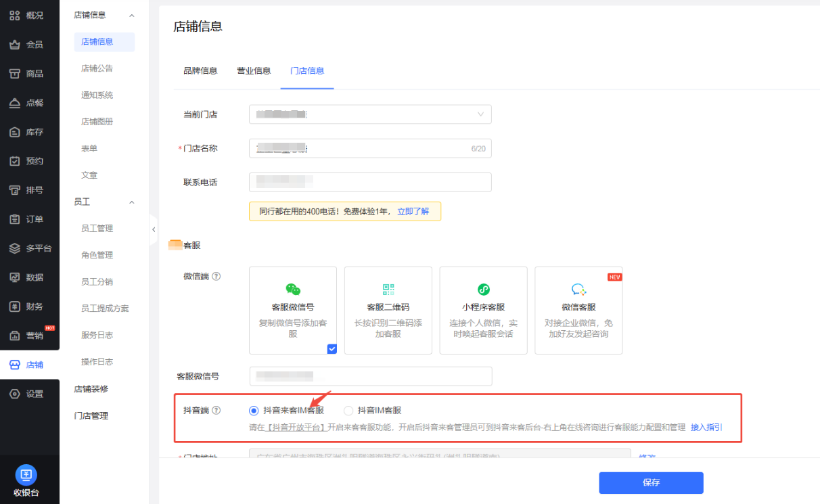Uncheck the 客服微信号 card checkbox
Image resolution: width=820 pixels, height=504 pixels.
tap(332, 349)
